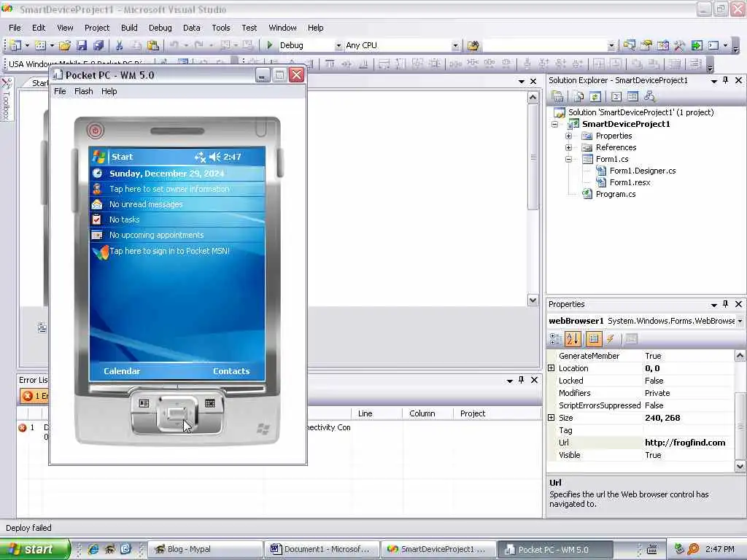The image size is (747, 560).
Task: Open the Debug configuration dropdown
Action: click(338, 46)
